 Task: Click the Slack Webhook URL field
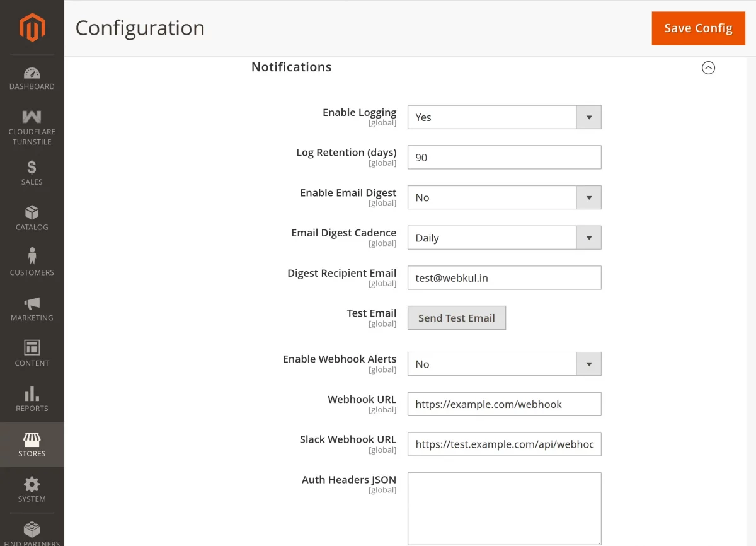pos(504,444)
